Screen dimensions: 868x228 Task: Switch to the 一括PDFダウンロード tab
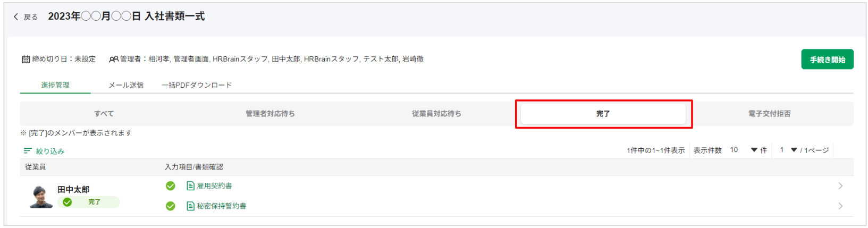click(197, 85)
